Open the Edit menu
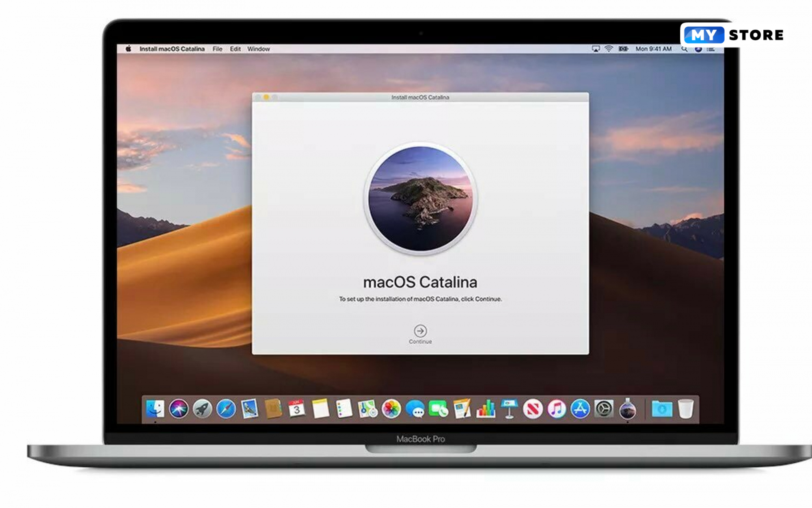This screenshot has width=812, height=508. click(235, 49)
